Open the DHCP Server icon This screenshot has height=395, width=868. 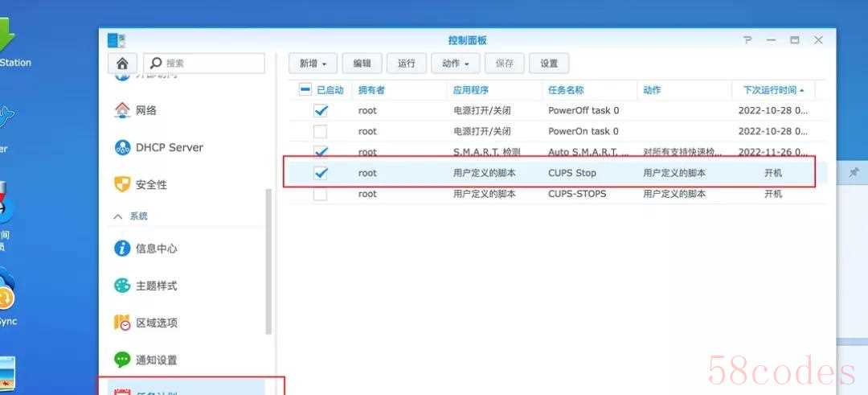[122, 147]
